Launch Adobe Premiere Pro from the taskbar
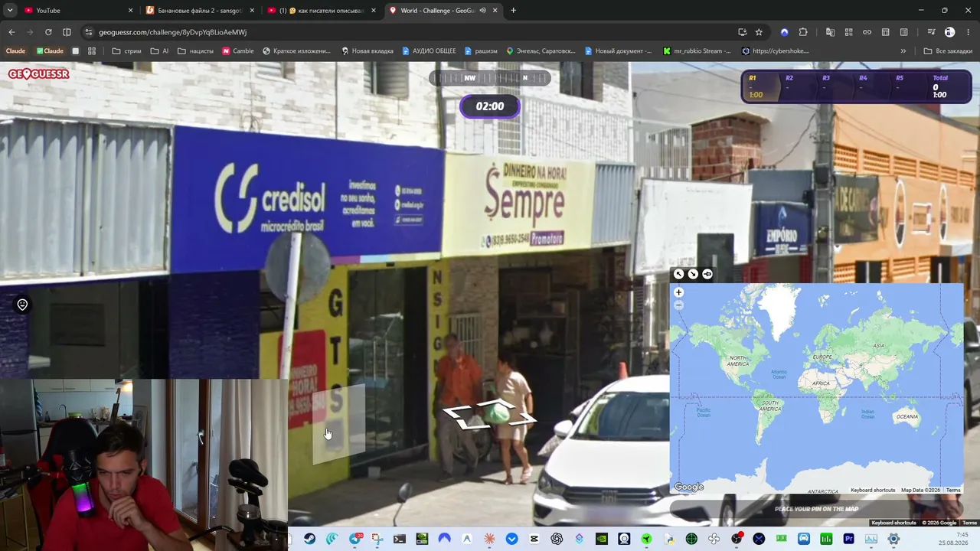Image resolution: width=980 pixels, height=551 pixels. click(848, 539)
